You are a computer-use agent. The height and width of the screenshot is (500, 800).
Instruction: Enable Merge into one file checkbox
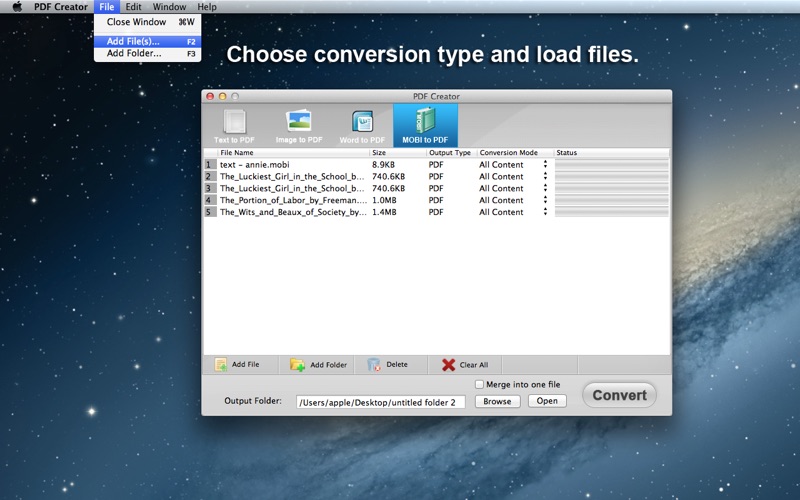[479, 384]
